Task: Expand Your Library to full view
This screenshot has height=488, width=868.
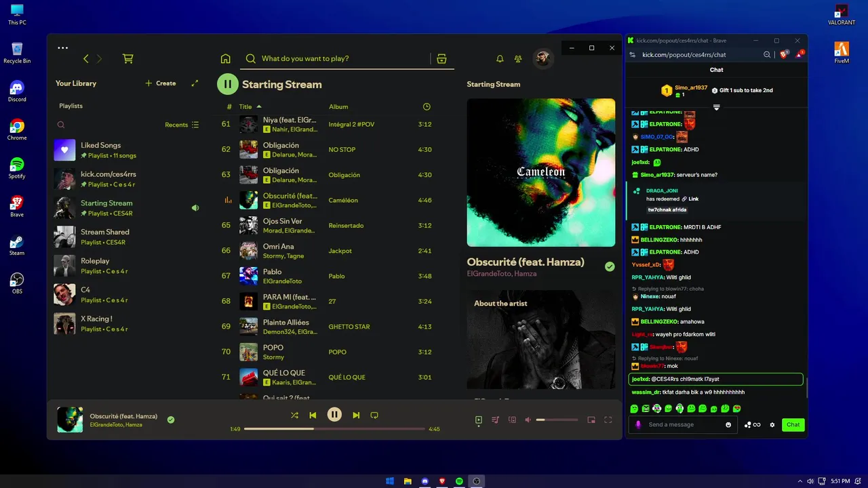Action: click(195, 83)
